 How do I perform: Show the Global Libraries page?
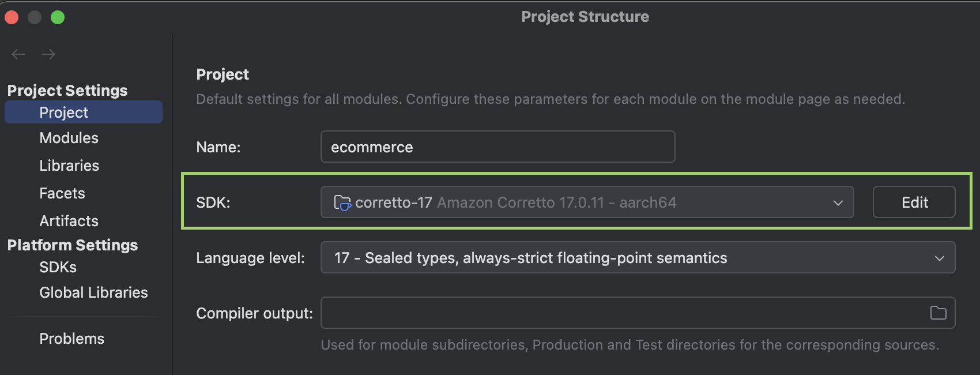point(93,292)
